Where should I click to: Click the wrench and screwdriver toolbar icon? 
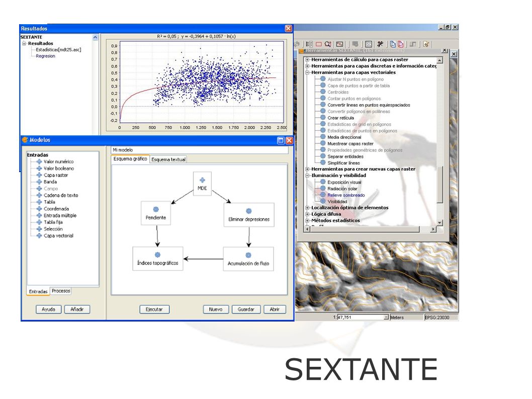(x=380, y=44)
